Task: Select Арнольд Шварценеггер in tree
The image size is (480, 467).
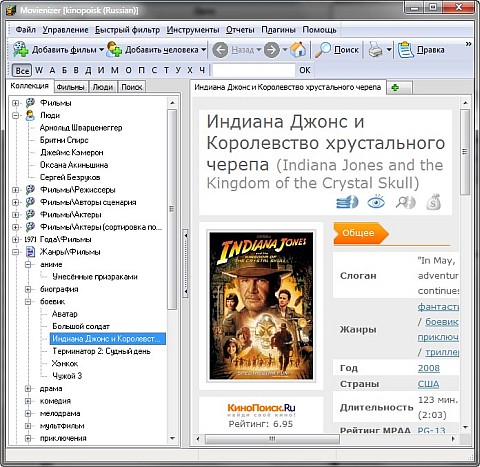Action: [81, 128]
